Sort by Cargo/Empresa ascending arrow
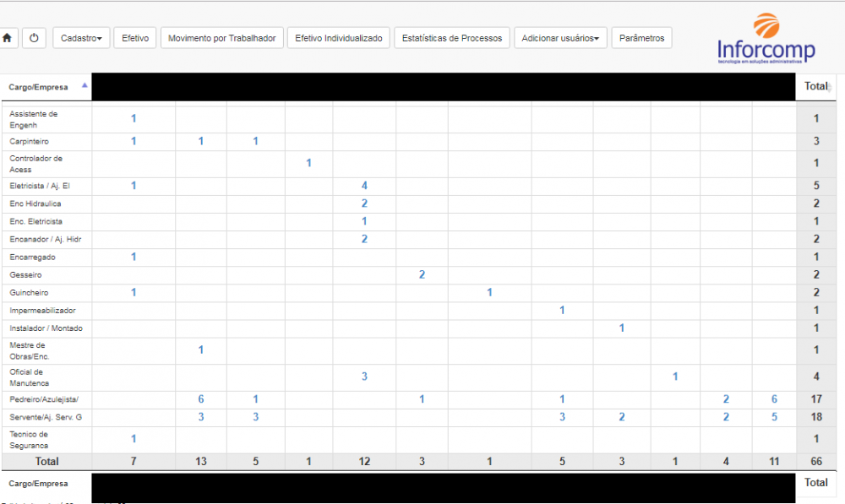 (84, 86)
